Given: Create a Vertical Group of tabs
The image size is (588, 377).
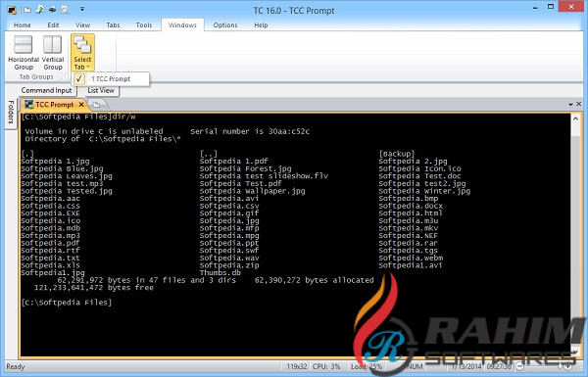Looking at the screenshot, I should [53, 53].
